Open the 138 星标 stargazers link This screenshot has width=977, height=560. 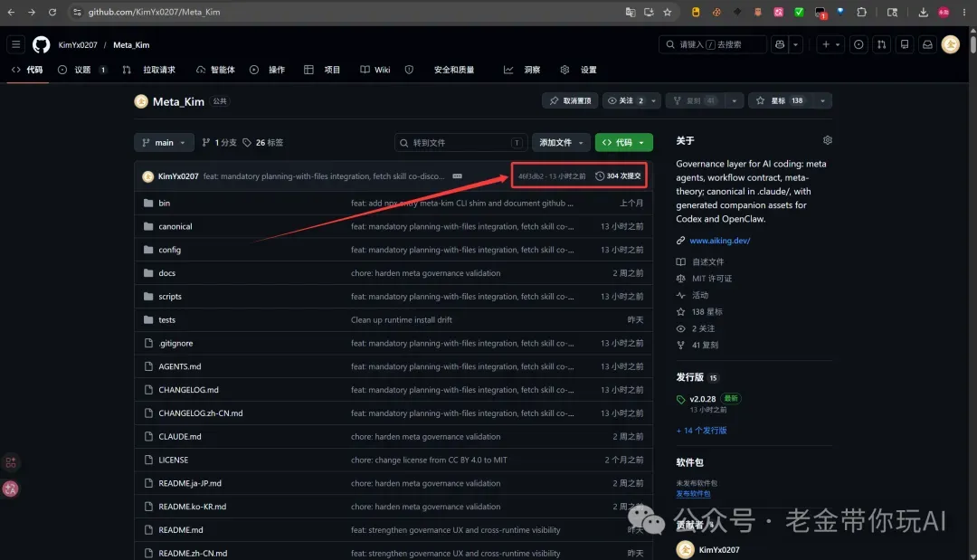click(x=707, y=312)
